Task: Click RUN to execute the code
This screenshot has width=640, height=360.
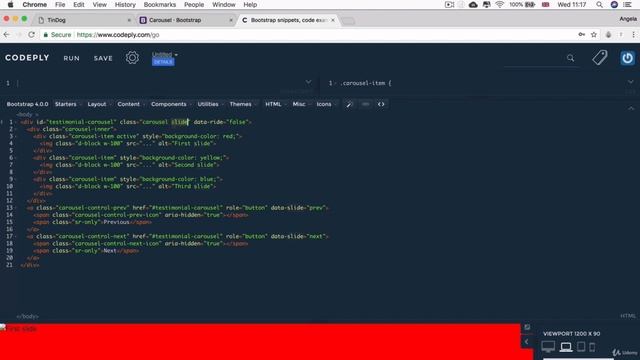Action: click(x=71, y=58)
